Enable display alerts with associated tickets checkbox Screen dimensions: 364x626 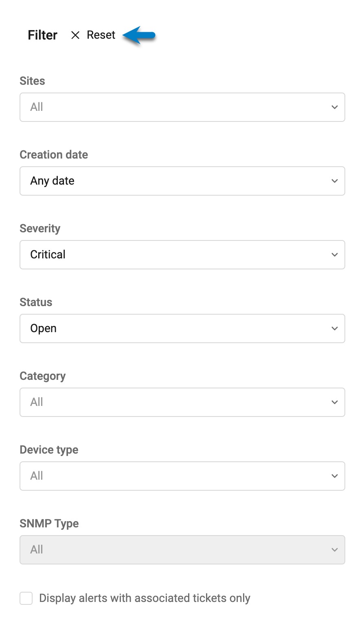26,598
